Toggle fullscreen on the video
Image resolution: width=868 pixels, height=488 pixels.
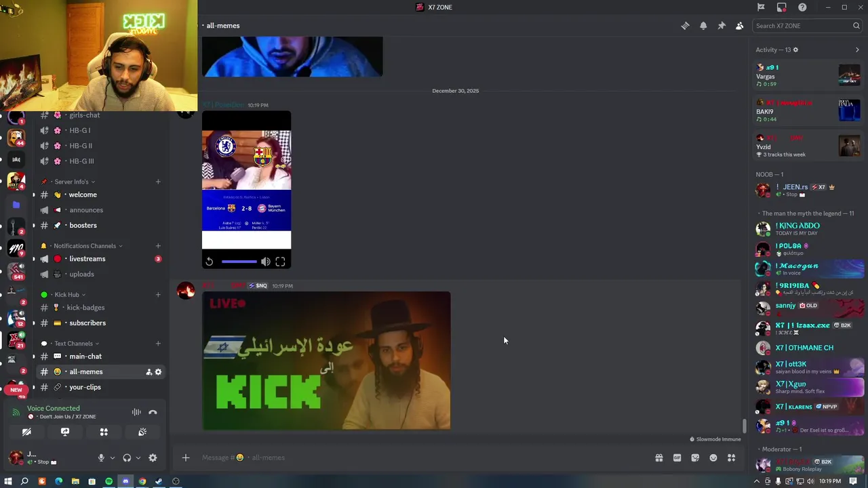[280, 262]
